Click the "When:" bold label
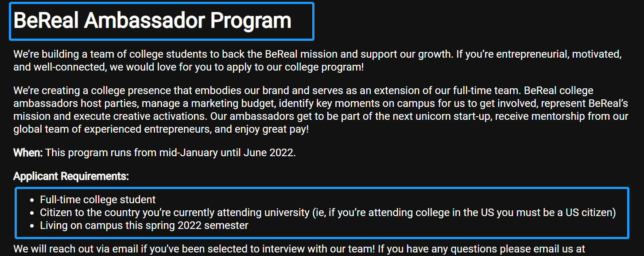Screen dimensions: 644x256 [28, 153]
